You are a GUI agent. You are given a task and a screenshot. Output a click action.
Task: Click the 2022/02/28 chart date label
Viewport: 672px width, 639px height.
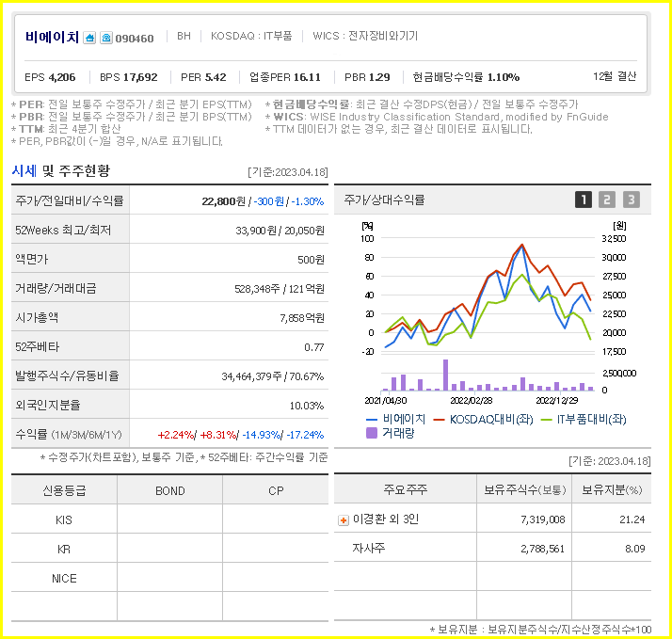[x=471, y=400]
